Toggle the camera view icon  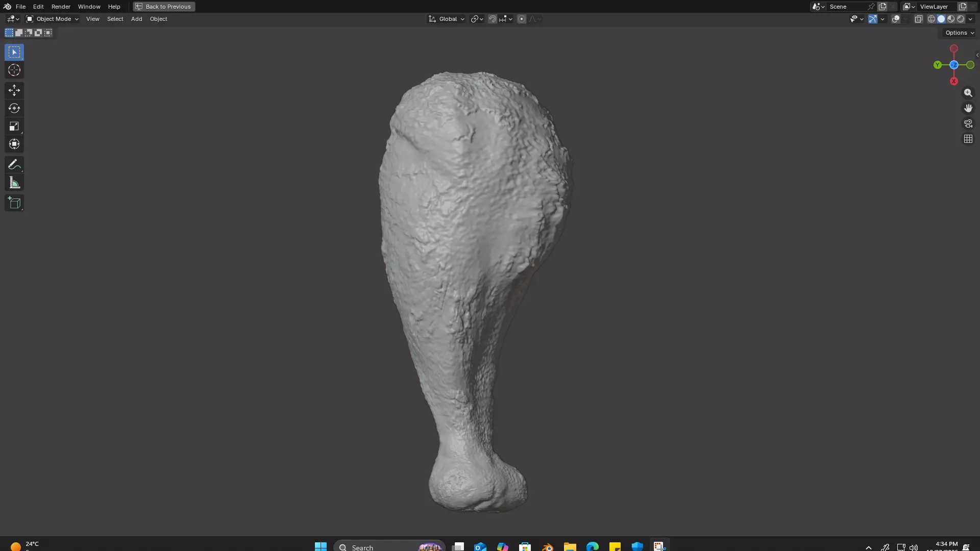click(968, 123)
